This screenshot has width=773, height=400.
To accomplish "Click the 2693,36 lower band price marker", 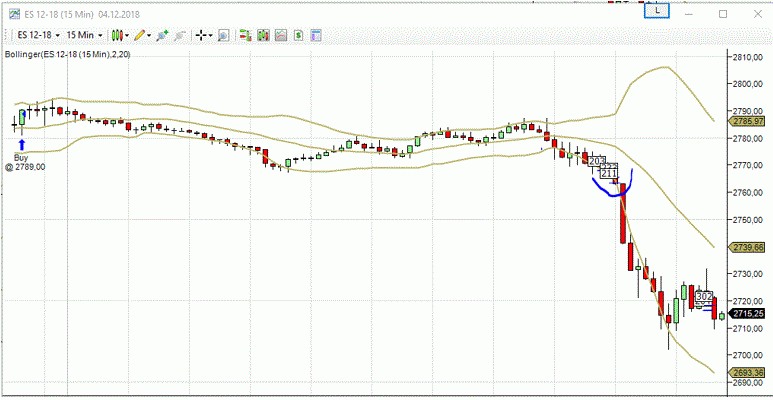I will coord(748,372).
